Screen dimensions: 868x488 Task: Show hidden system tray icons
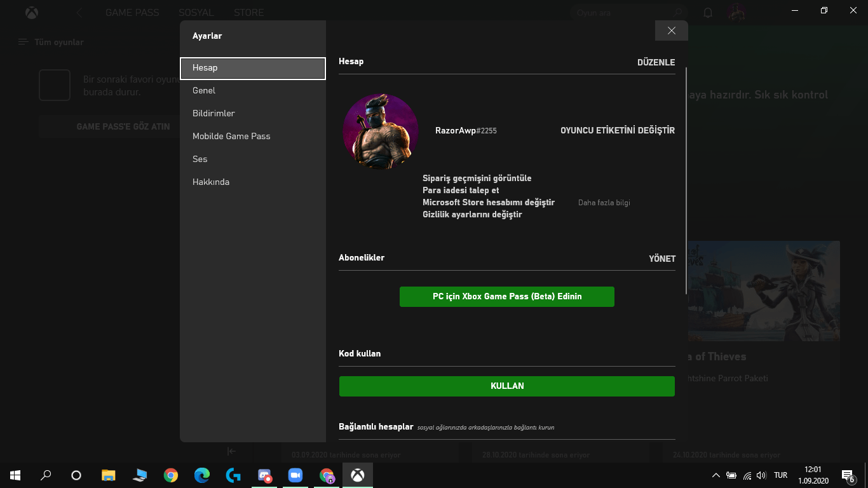pyautogui.click(x=715, y=475)
